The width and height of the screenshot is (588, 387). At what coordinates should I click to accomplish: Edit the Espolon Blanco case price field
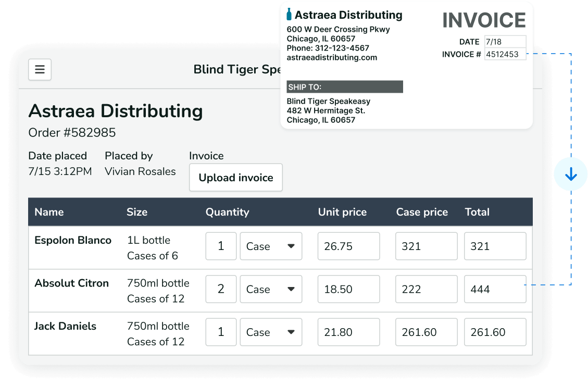click(x=426, y=246)
